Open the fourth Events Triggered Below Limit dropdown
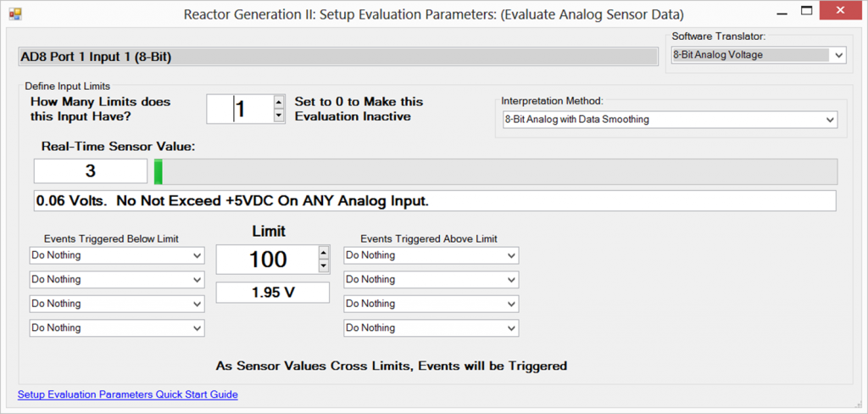This screenshot has width=868, height=414. (117, 328)
